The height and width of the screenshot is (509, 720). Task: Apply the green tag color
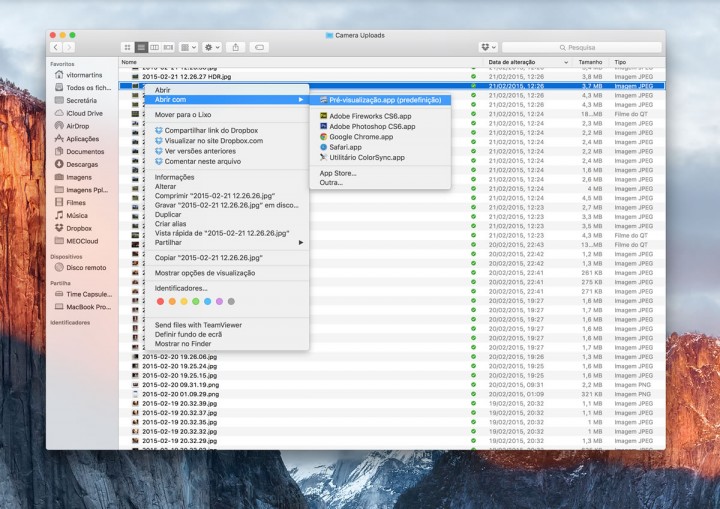coord(196,301)
